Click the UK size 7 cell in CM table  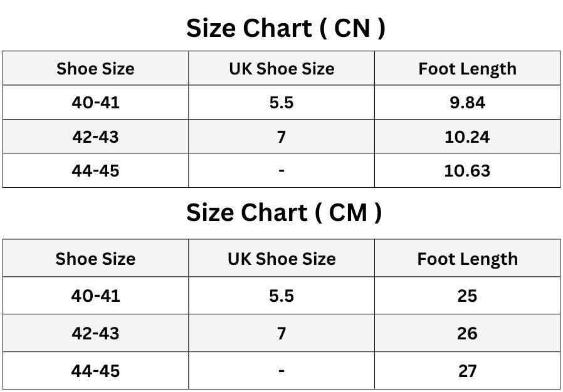click(x=281, y=334)
